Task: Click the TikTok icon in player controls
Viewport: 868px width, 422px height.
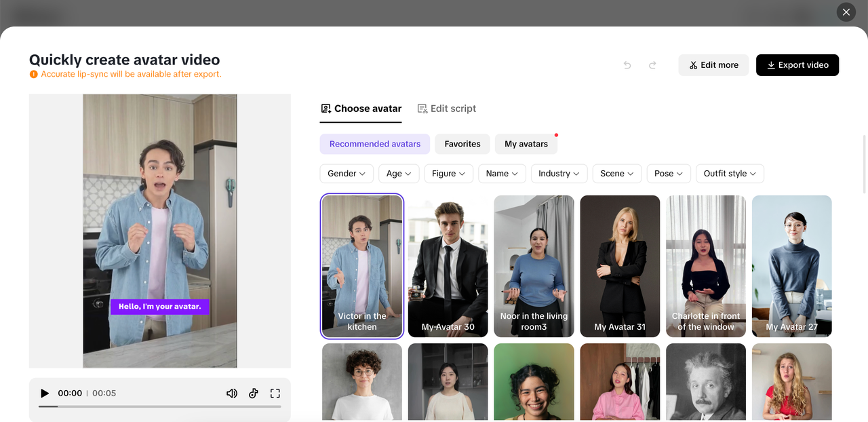Action: point(254,394)
